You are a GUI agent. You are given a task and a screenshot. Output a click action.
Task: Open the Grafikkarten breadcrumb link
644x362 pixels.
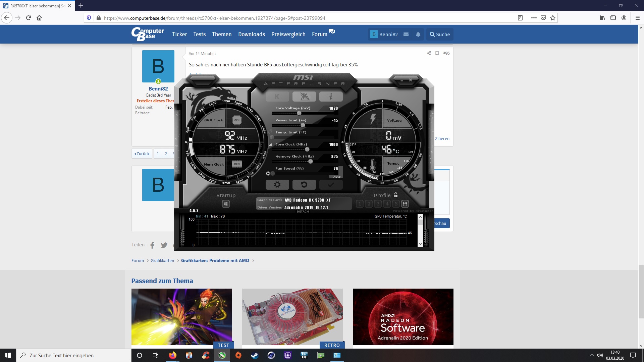162,260
